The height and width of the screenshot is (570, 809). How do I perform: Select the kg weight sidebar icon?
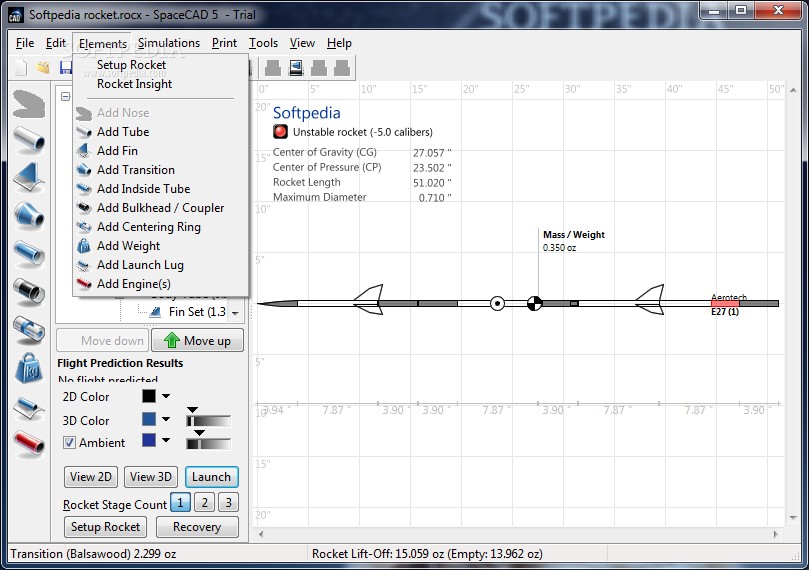click(29, 368)
